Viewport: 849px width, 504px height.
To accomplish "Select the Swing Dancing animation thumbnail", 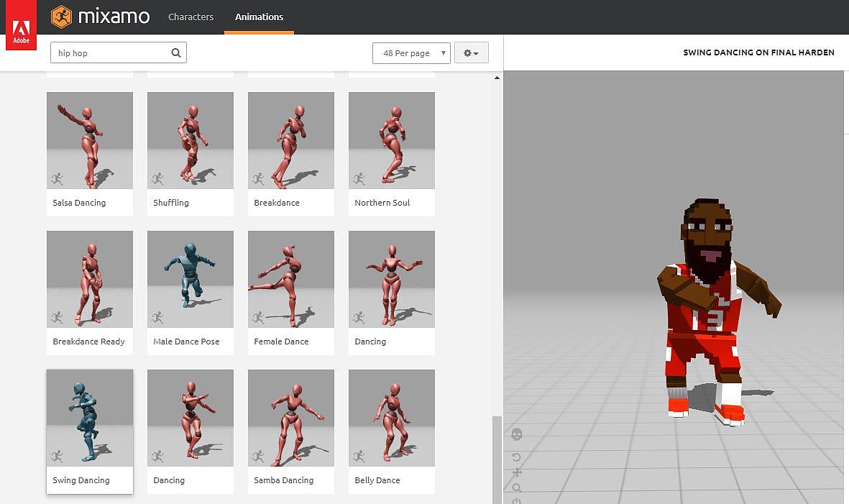I will [90, 418].
